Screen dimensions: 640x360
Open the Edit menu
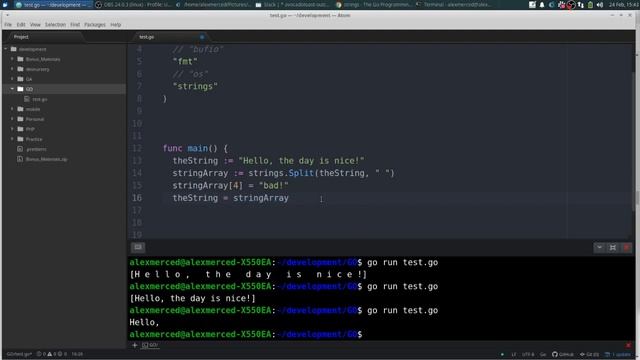21,25
